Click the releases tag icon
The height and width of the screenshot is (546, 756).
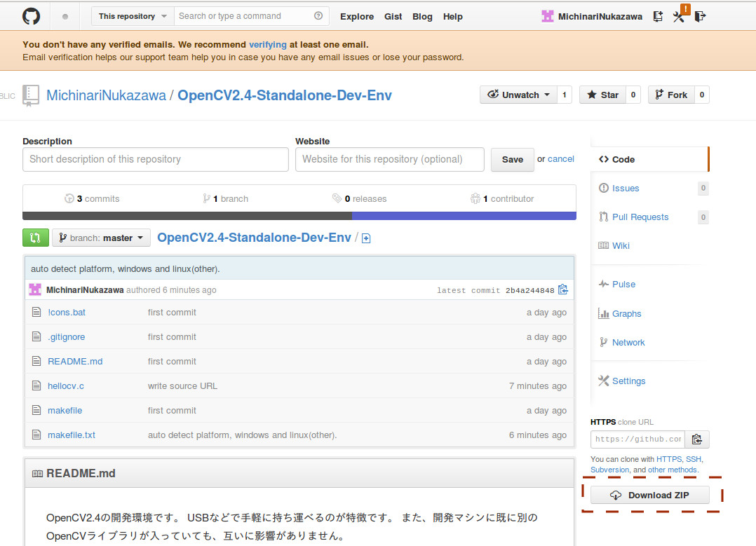point(337,198)
